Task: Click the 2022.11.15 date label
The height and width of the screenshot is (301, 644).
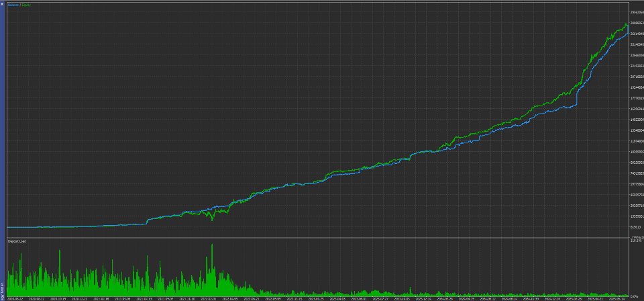Action: coord(294,299)
